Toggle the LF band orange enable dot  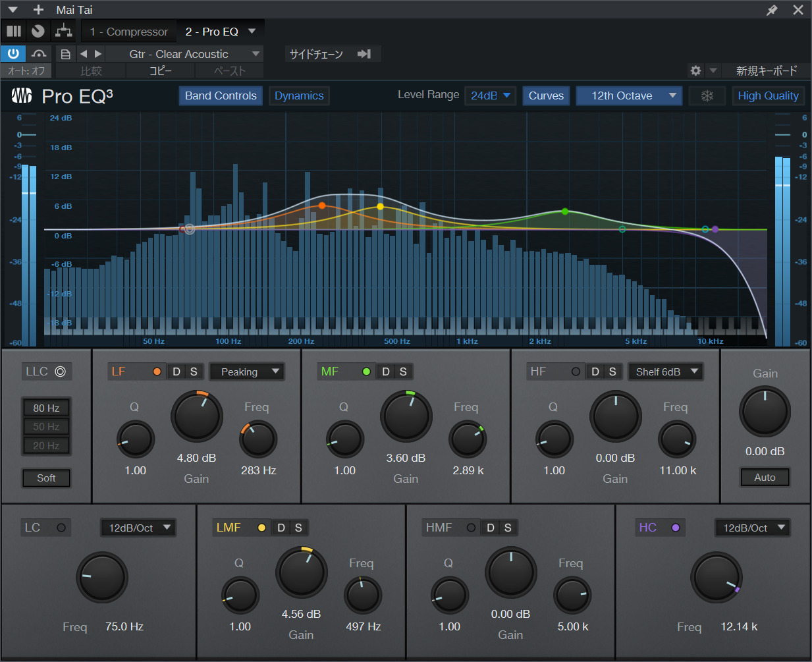(157, 372)
